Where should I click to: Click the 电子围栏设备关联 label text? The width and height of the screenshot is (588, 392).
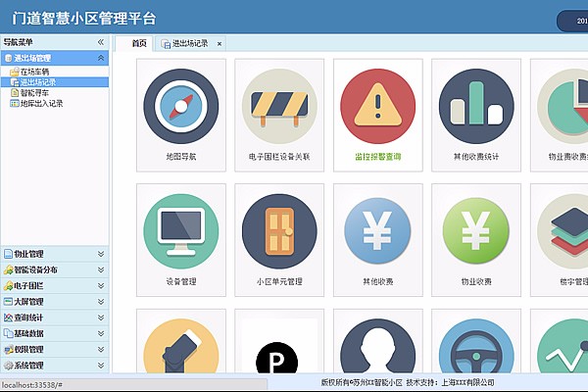[279, 157]
